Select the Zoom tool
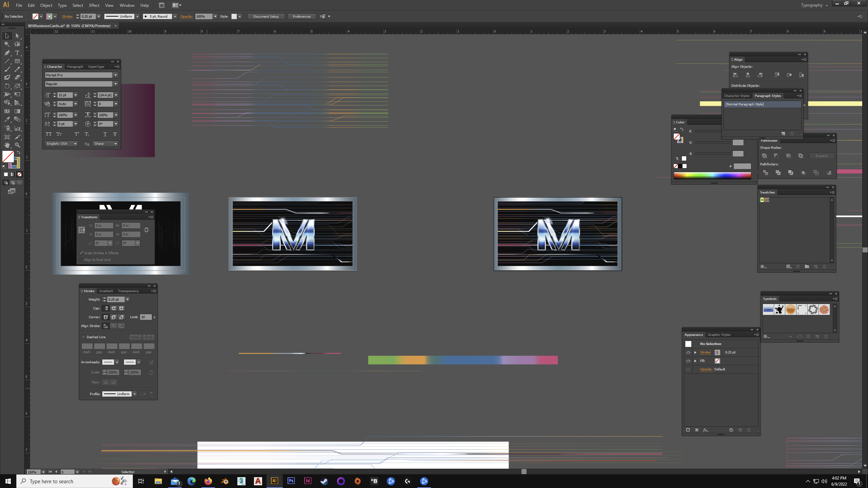The height and width of the screenshot is (488, 868). [x=17, y=145]
